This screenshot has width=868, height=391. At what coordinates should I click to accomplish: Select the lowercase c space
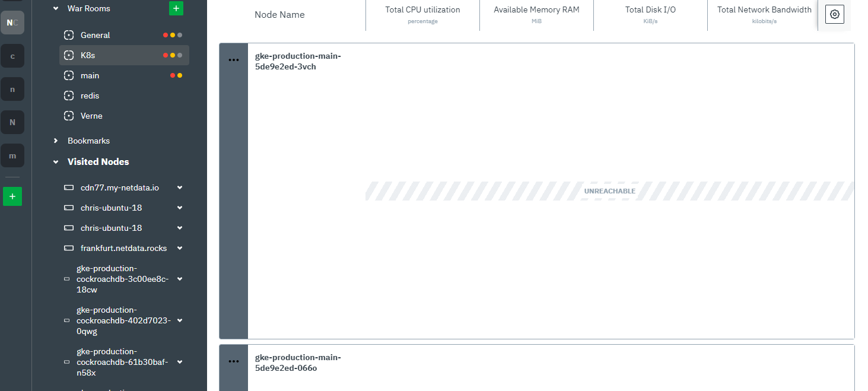(12, 56)
